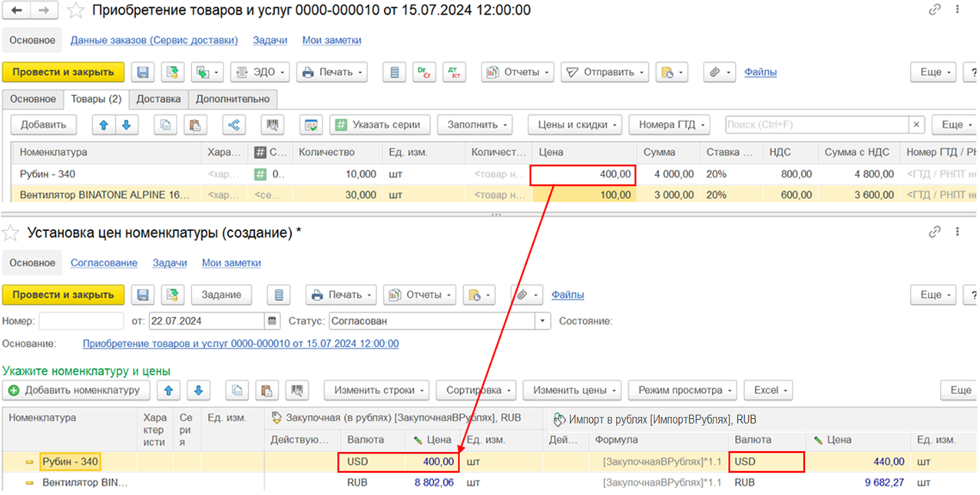Click the Поиск (Ctrl+F) search field
Image resolution: width=980 pixels, height=495 pixels.
(x=816, y=124)
